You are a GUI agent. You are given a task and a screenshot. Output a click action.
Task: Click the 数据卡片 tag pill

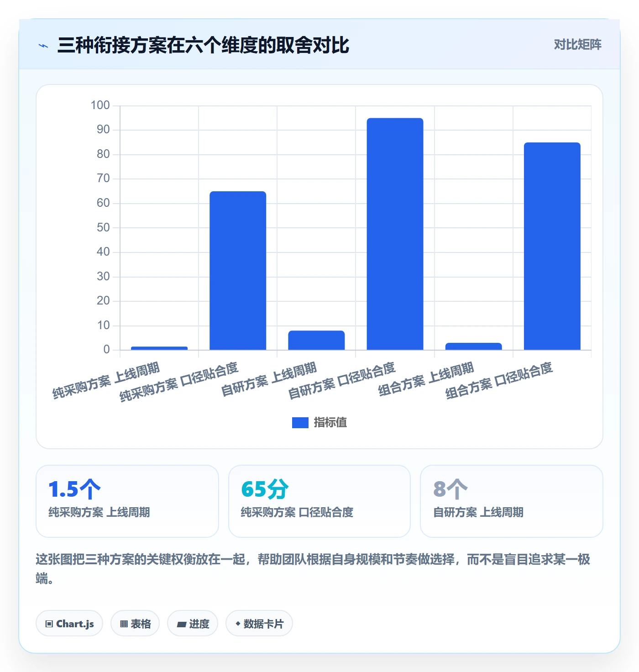(x=259, y=624)
